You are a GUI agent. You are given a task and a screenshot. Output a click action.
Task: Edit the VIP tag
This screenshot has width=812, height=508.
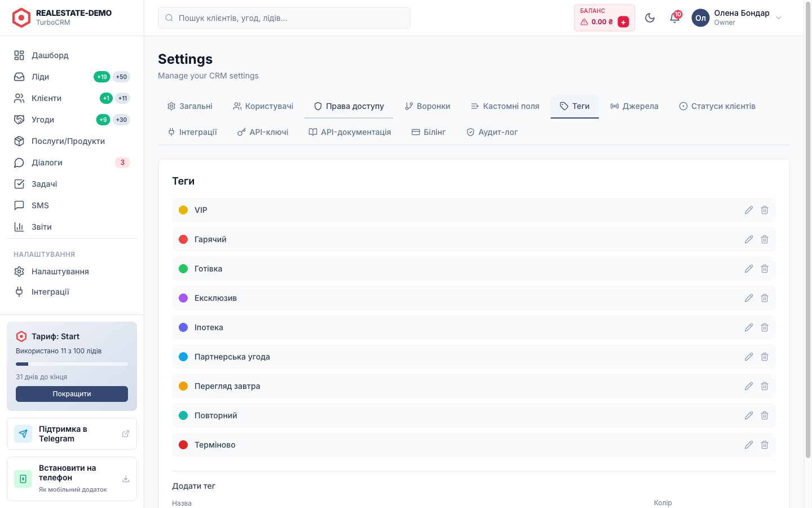coord(749,210)
